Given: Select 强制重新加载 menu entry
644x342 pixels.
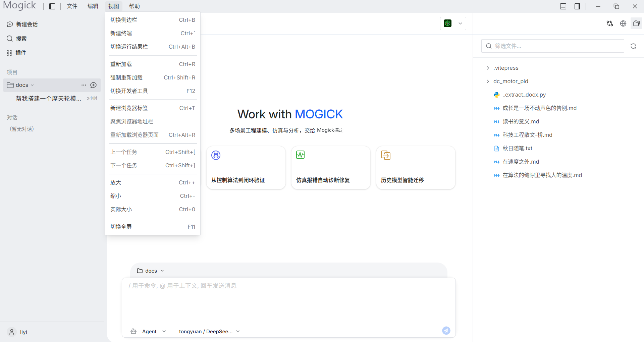Looking at the screenshot, I should click(x=153, y=77).
